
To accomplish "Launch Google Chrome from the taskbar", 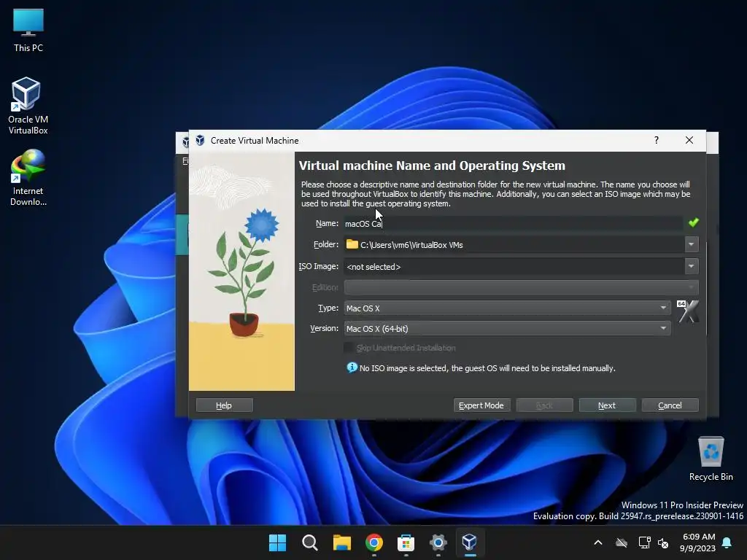I will 374,542.
